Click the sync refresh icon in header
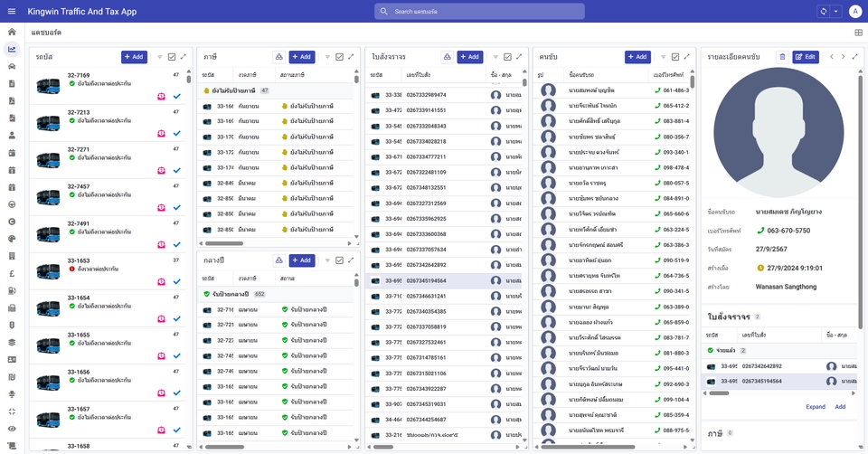The image size is (868, 454). point(824,12)
